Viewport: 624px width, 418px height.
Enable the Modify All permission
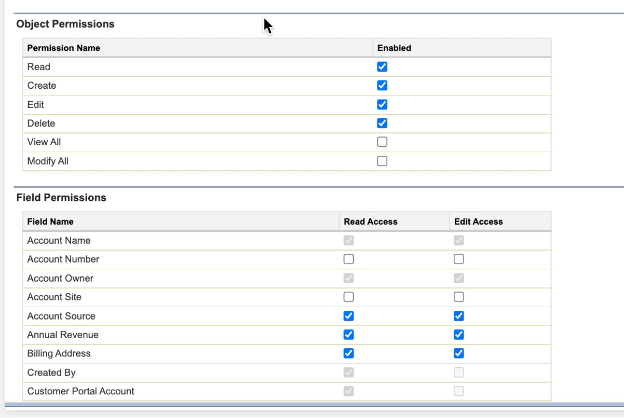pos(382,161)
